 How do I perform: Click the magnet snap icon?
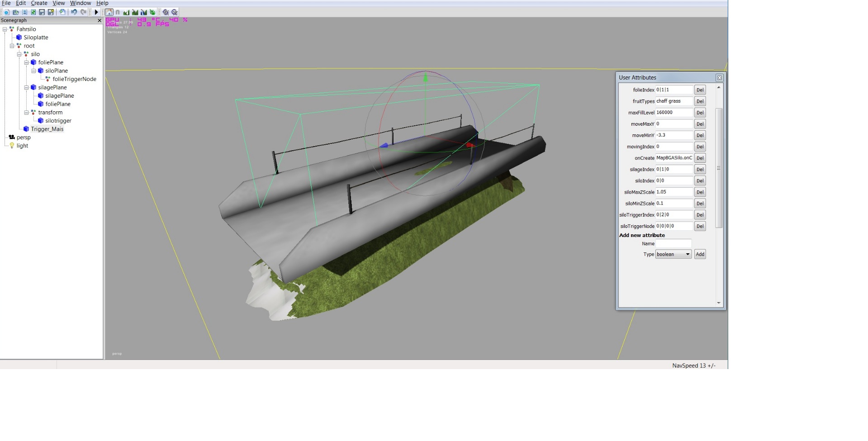tap(118, 12)
